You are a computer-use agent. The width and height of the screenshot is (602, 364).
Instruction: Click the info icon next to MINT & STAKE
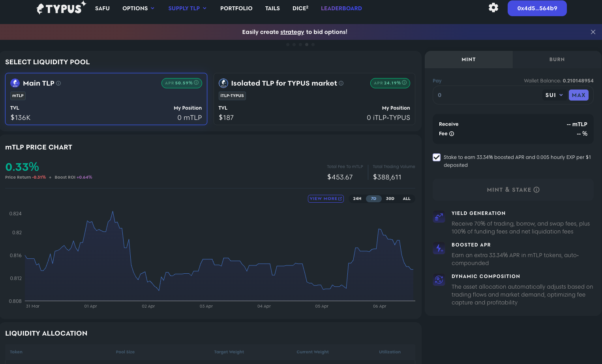[x=536, y=190]
